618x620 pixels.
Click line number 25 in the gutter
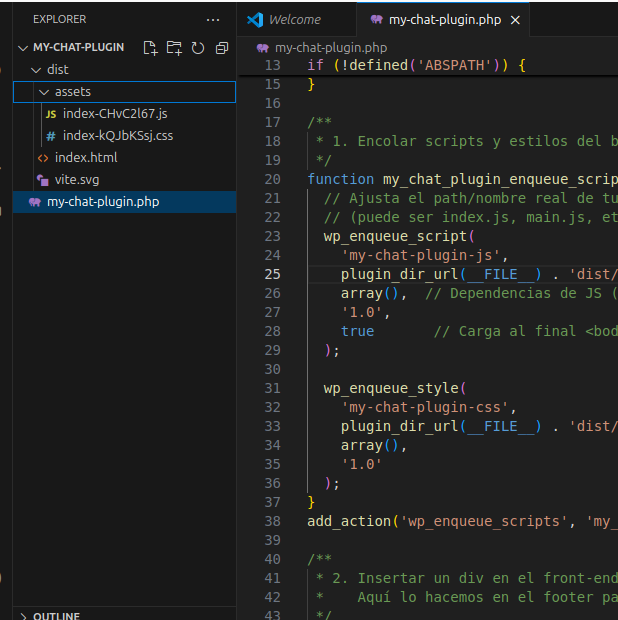[x=272, y=274]
